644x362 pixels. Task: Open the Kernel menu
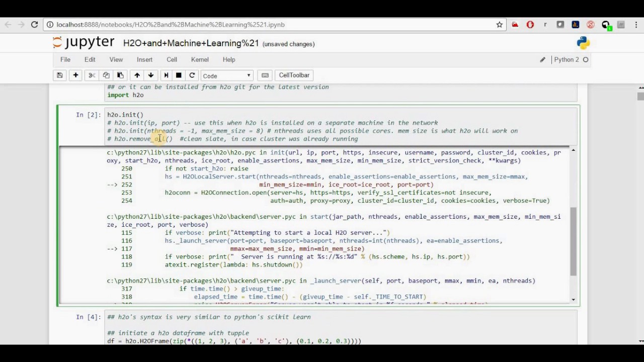pyautogui.click(x=200, y=59)
